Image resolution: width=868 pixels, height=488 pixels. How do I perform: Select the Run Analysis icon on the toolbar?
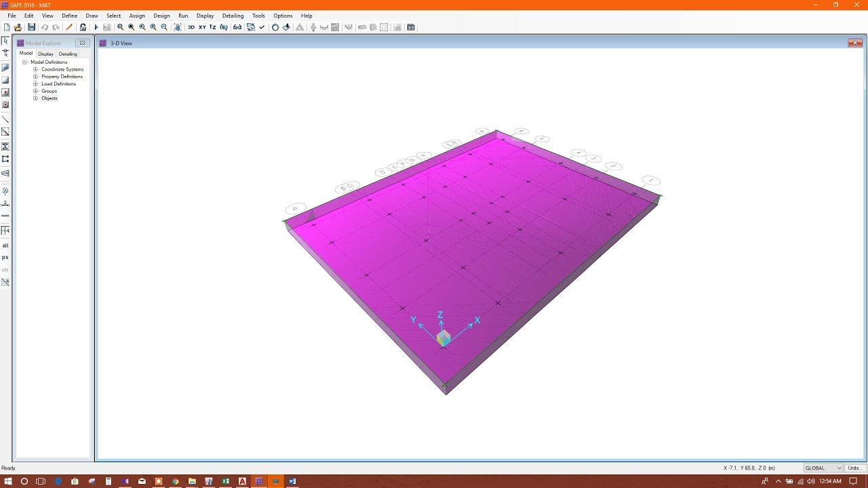click(x=96, y=27)
